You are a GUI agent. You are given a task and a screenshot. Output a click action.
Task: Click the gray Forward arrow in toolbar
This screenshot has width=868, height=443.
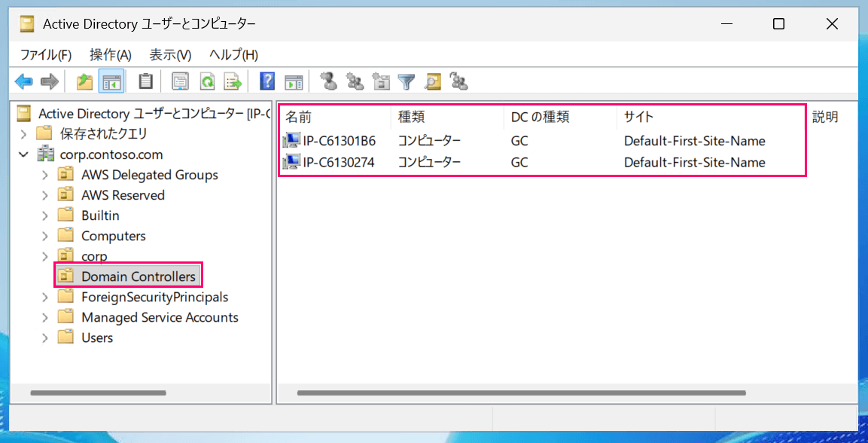50,83
